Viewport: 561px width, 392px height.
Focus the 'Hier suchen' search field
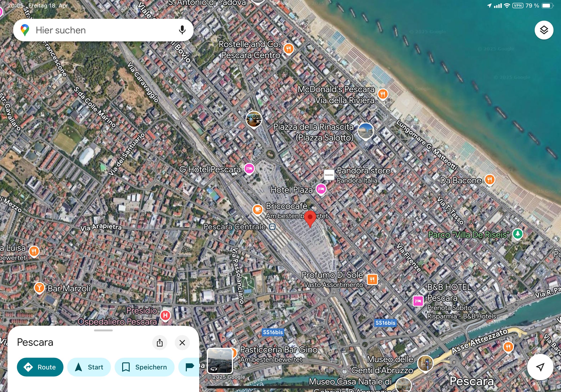click(x=103, y=30)
